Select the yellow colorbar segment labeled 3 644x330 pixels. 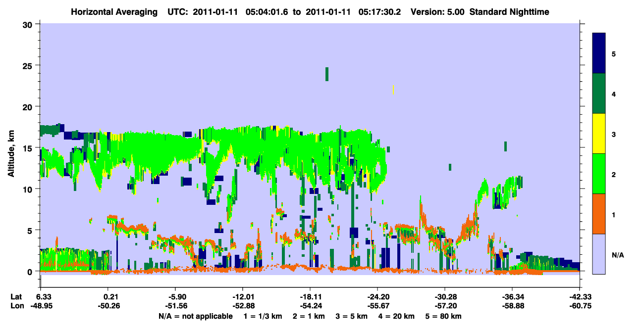point(599,134)
